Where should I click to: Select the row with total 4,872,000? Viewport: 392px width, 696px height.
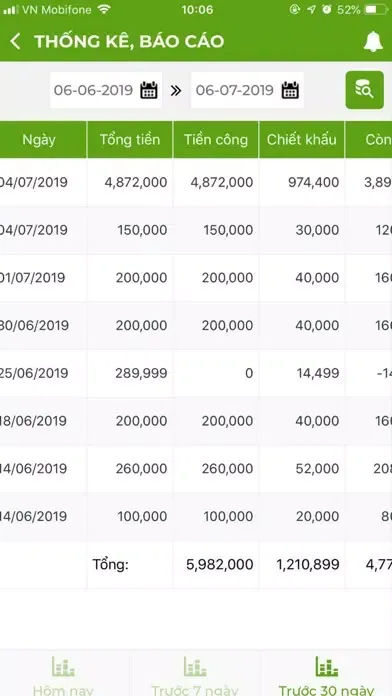(196, 182)
